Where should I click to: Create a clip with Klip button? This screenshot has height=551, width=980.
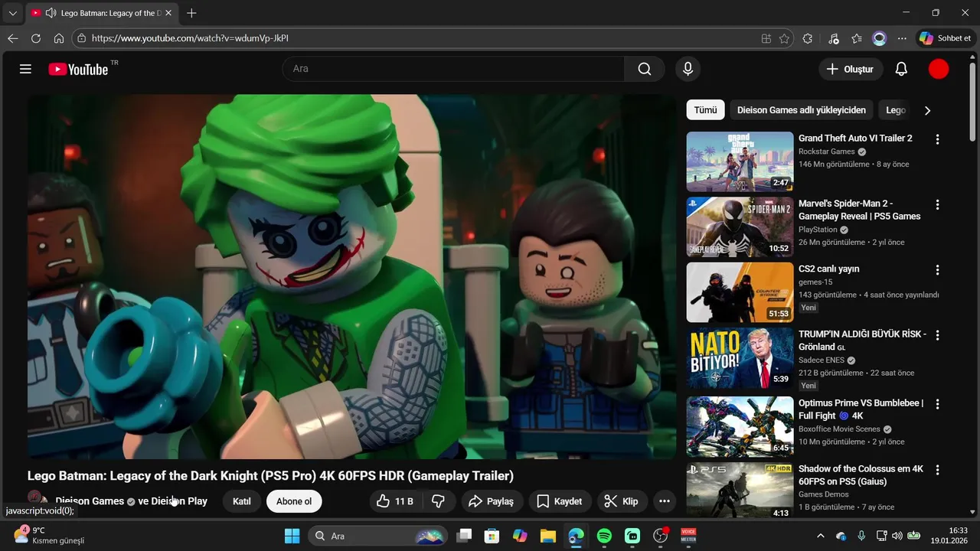(x=622, y=501)
